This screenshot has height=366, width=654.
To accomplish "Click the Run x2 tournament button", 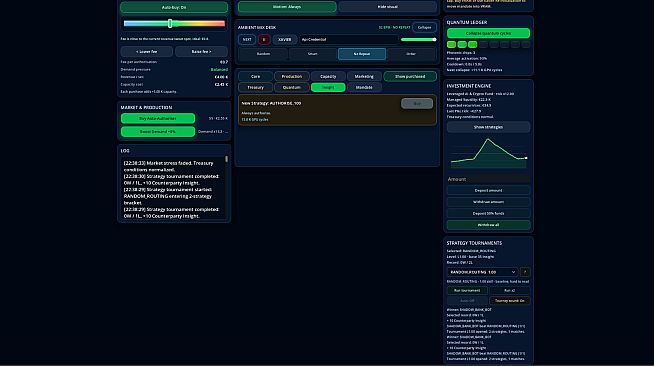I will pyautogui.click(x=509, y=291).
